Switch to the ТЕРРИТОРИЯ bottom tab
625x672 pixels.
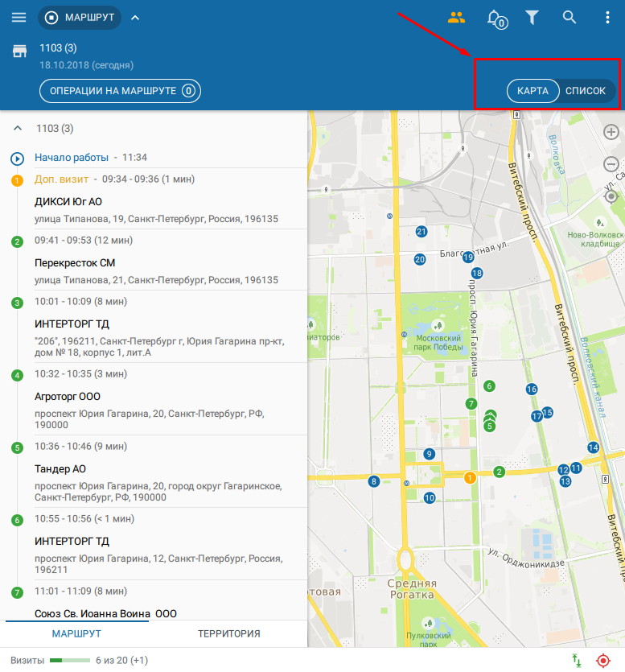[228, 633]
